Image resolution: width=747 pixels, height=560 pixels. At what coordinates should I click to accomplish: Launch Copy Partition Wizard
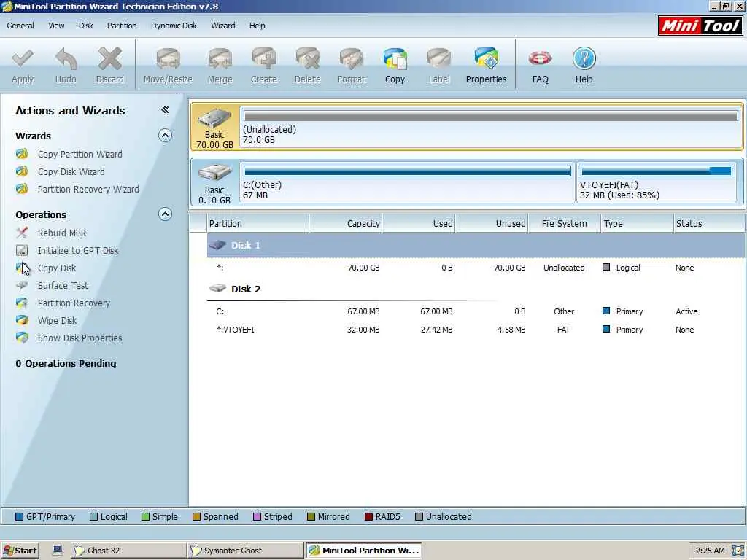(x=80, y=155)
